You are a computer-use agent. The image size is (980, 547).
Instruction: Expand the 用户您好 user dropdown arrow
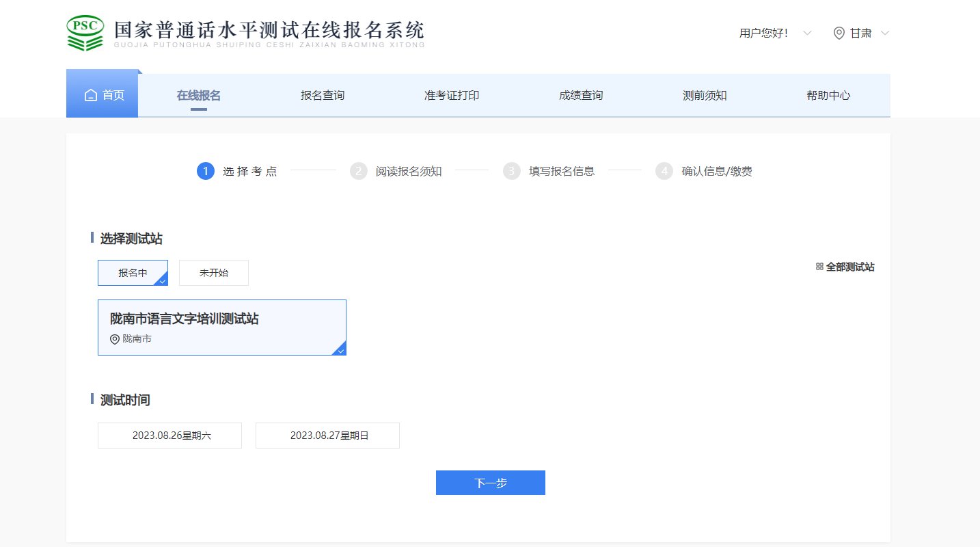click(807, 34)
